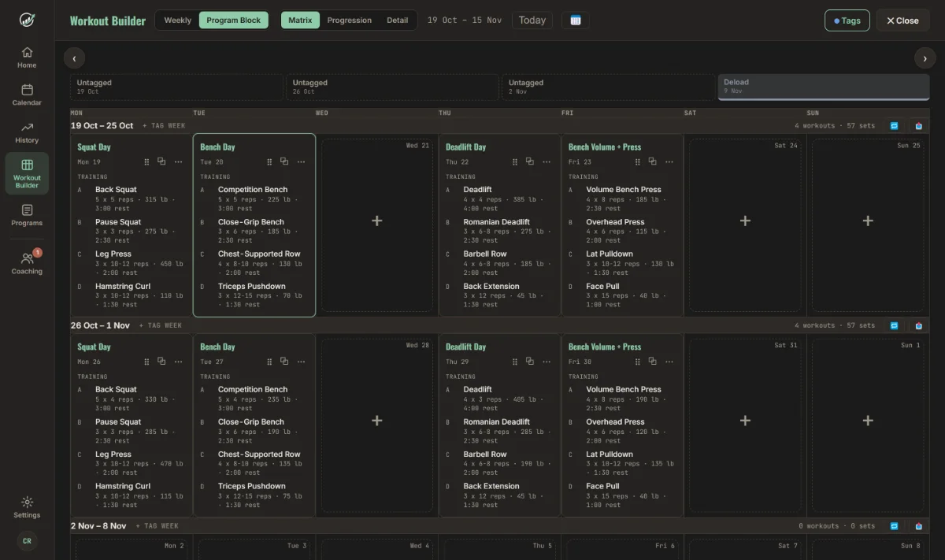This screenshot has width=945, height=560.
Task: Add a workout on Wed 28
Action: (x=377, y=421)
